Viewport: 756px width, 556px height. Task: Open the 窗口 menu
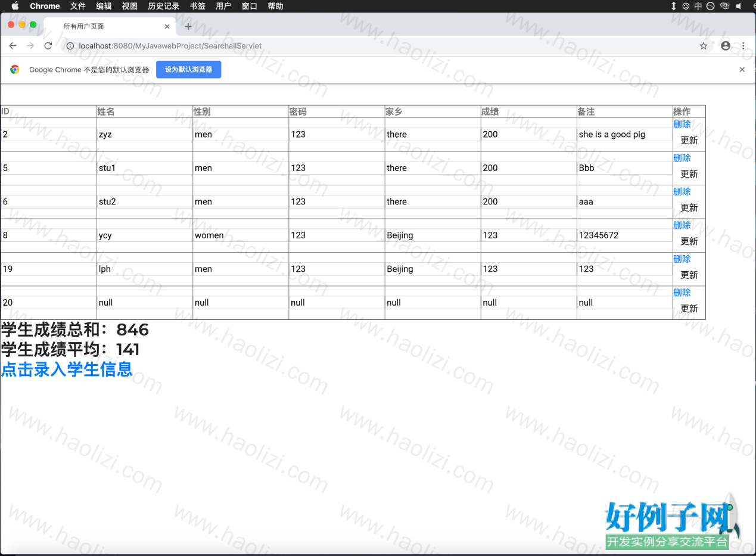(x=250, y=6)
